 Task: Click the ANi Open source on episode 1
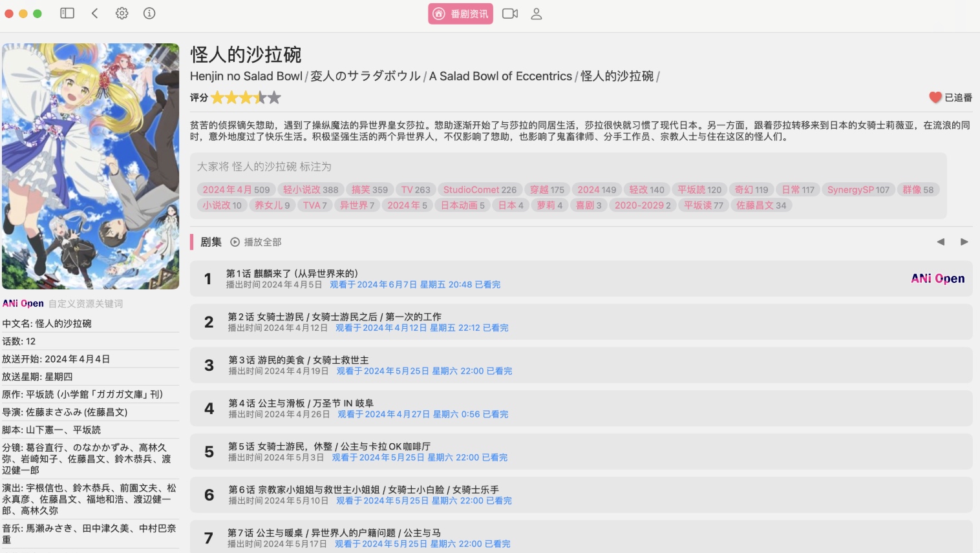937,278
